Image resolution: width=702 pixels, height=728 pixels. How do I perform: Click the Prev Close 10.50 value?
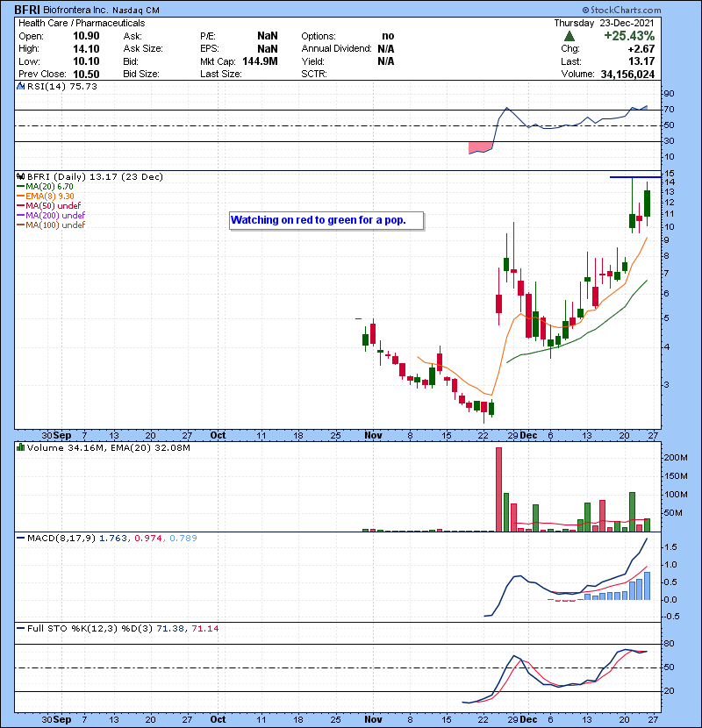[x=86, y=75]
